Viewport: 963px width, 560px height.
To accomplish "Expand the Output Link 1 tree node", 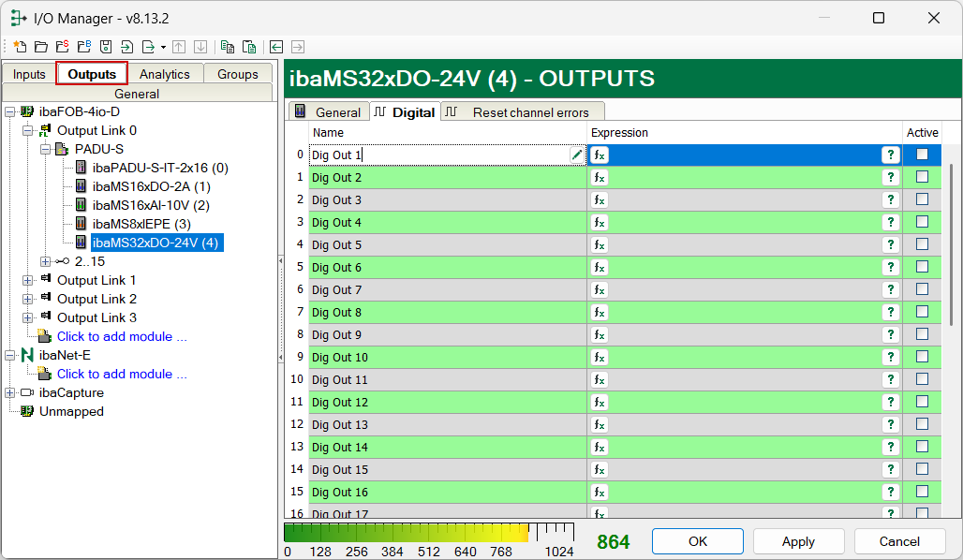I will pyautogui.click(x=28, y=280).
